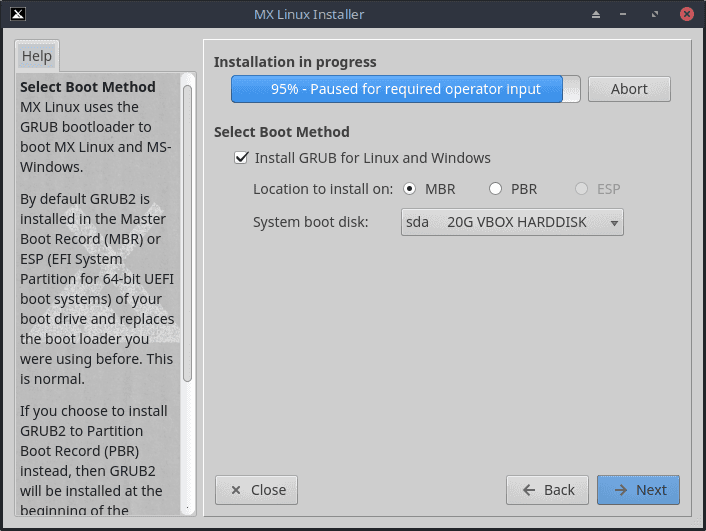Click the 'Select Boot Method' help heading
The height and width of the screenshot is (531, 706).
[88, 86]
